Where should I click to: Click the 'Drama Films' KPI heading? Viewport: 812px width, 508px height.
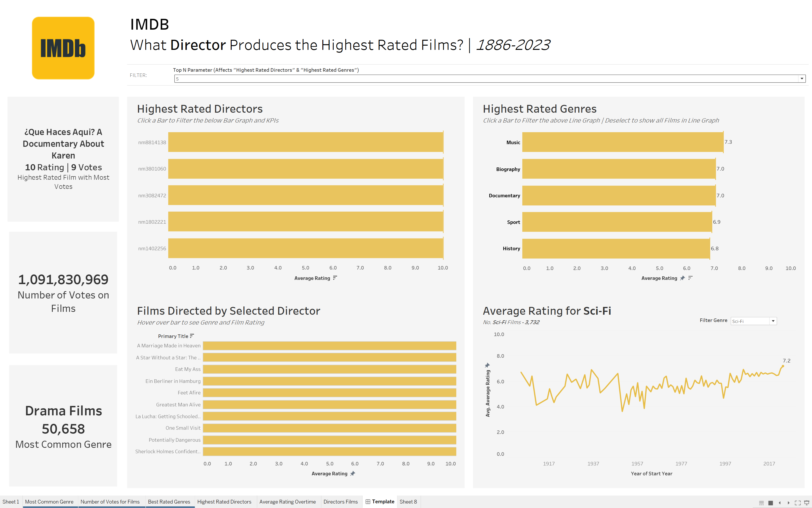click(63, 411)
